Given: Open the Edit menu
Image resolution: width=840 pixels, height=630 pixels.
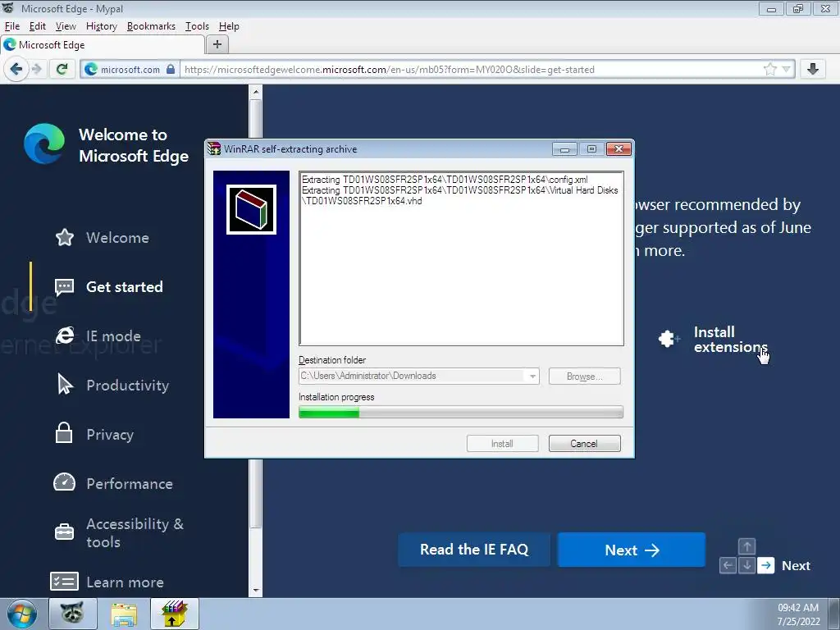Looking at the screenshot, I should point(37,26).
